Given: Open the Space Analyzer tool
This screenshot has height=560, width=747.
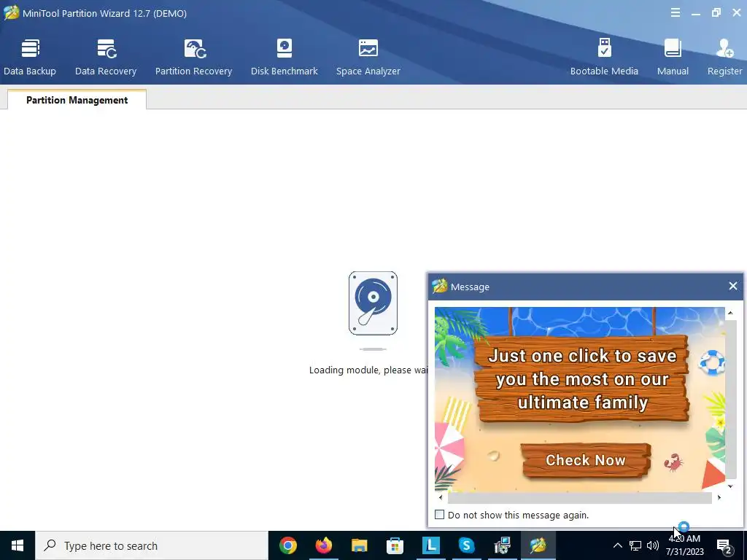Looking at the screenshot, I should (368, 57).
